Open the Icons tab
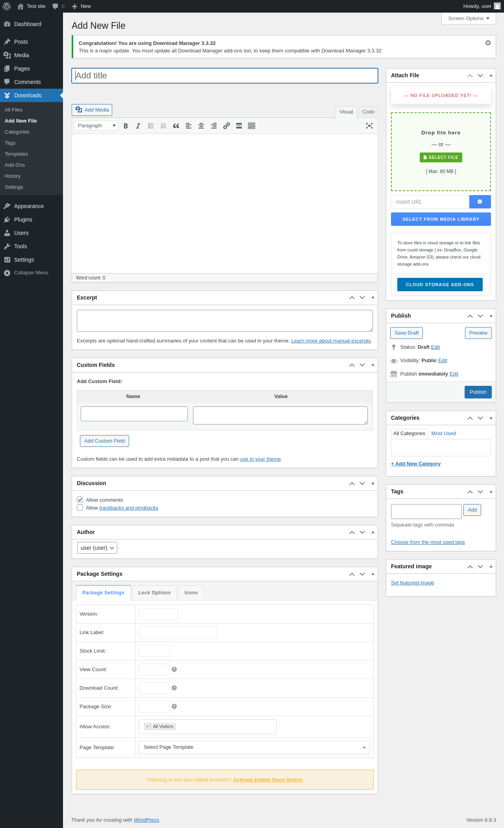504x828 pixels. [191, 593]
